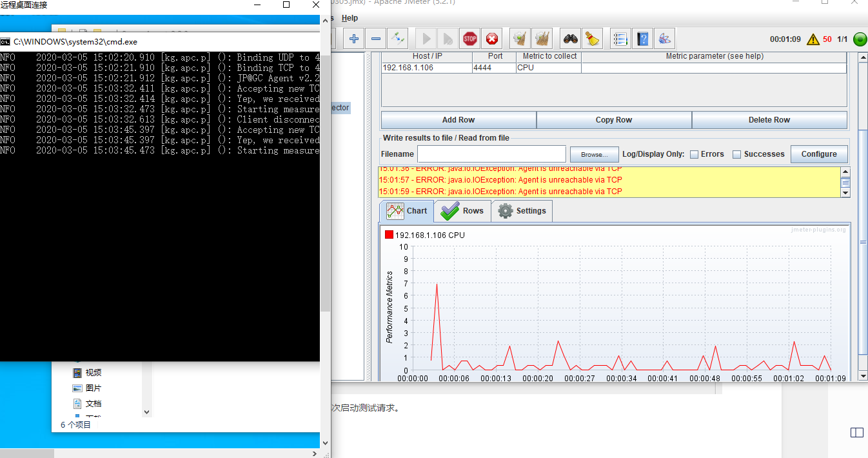868x458 pixels.
Task: Click the Port column header
Action: point(495,56)
